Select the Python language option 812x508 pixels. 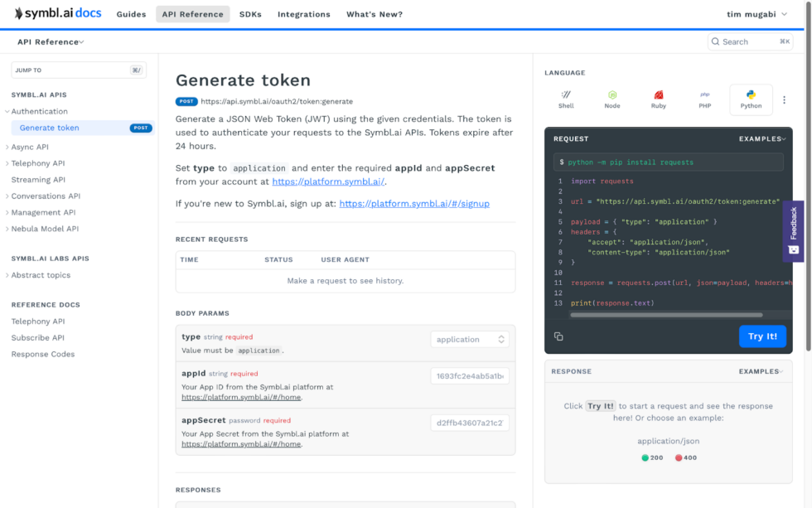[751, 99]
